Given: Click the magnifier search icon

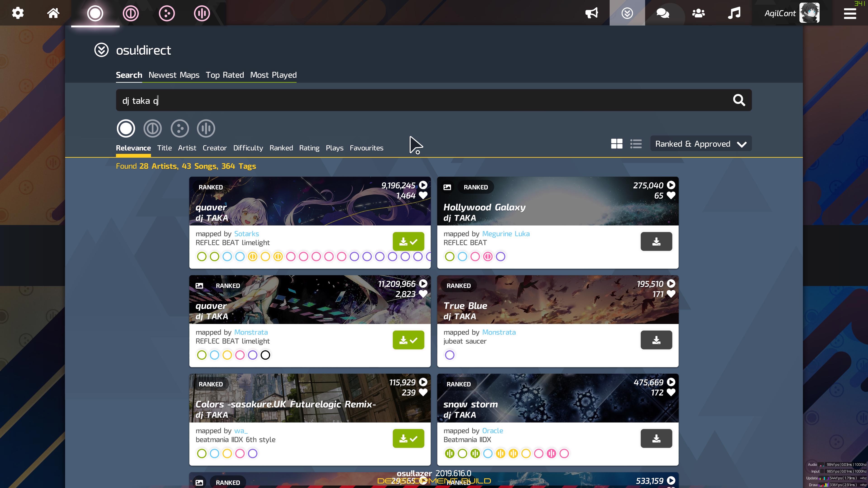Looking at the screenshot, I should click(x=739, y=100).
